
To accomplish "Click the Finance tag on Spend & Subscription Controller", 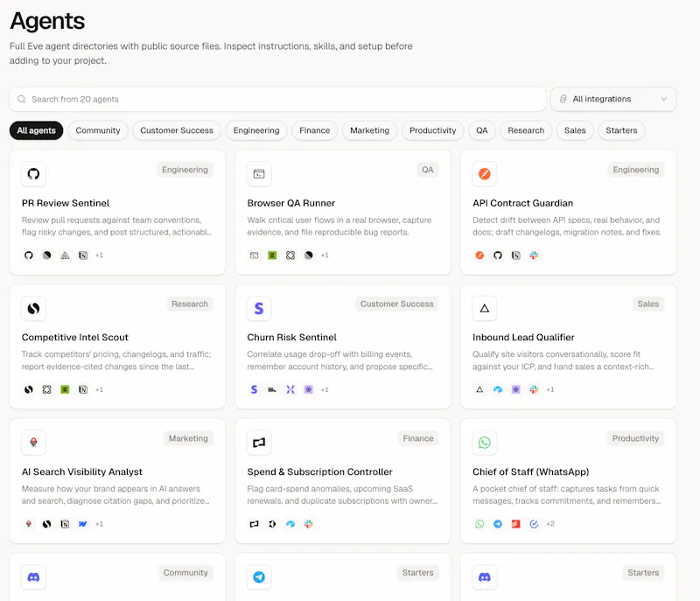I will pos(418,438).
